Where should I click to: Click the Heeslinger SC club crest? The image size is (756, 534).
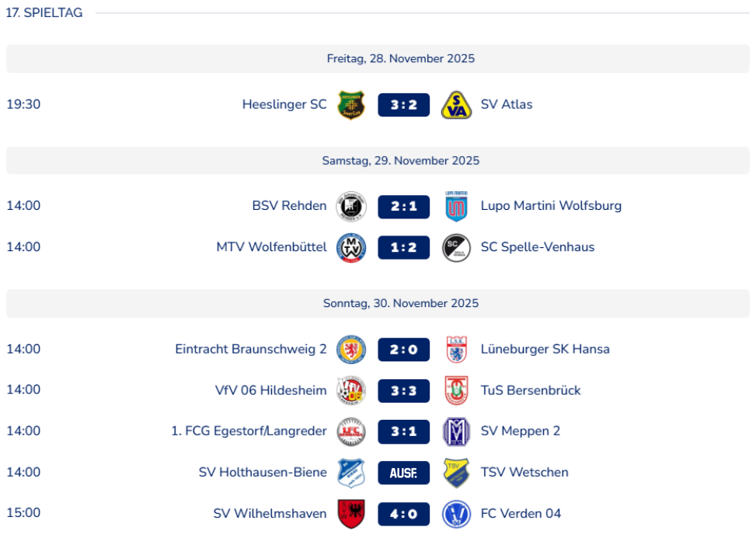tap(351, 105)
